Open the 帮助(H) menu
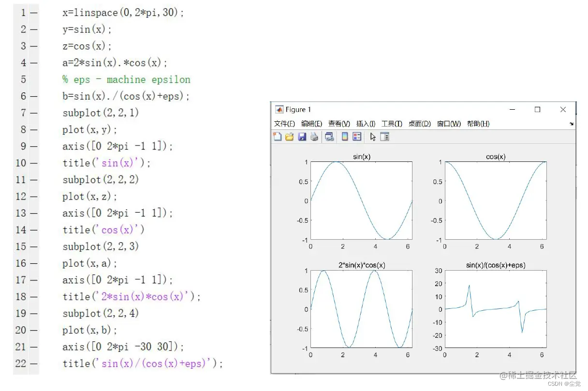The height and width of the screenshot is (391, 588). coord(478,124)
